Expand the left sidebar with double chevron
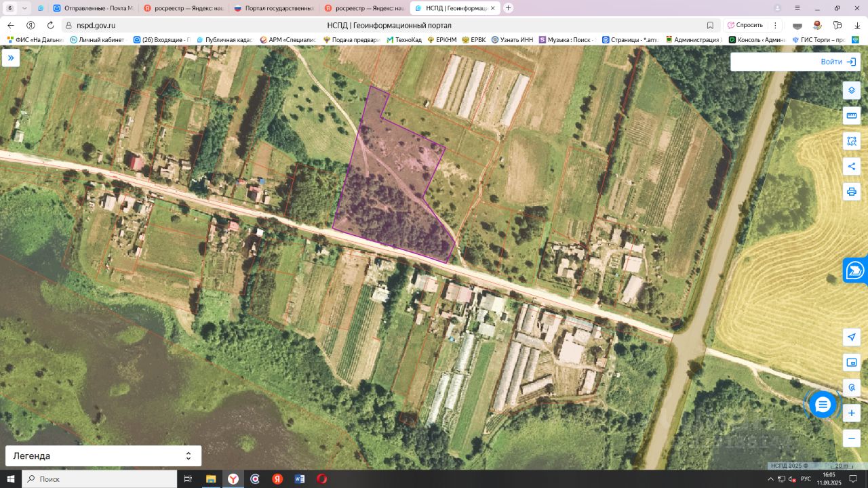The height and width of the screenshot is (488, 868). (x=11, y=58)
